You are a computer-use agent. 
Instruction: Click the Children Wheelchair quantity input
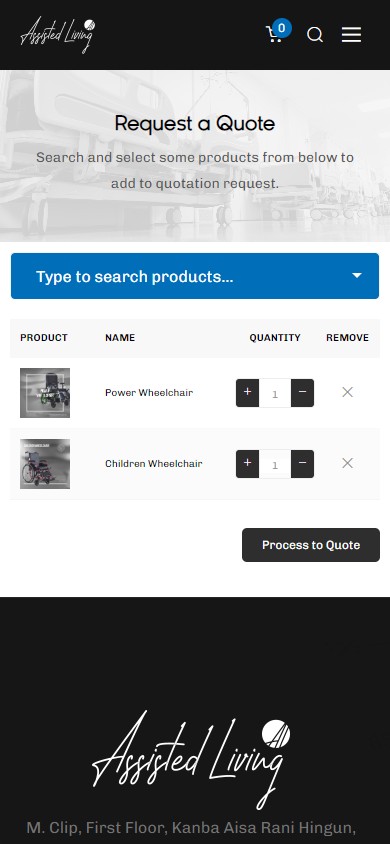click(275, 464)
